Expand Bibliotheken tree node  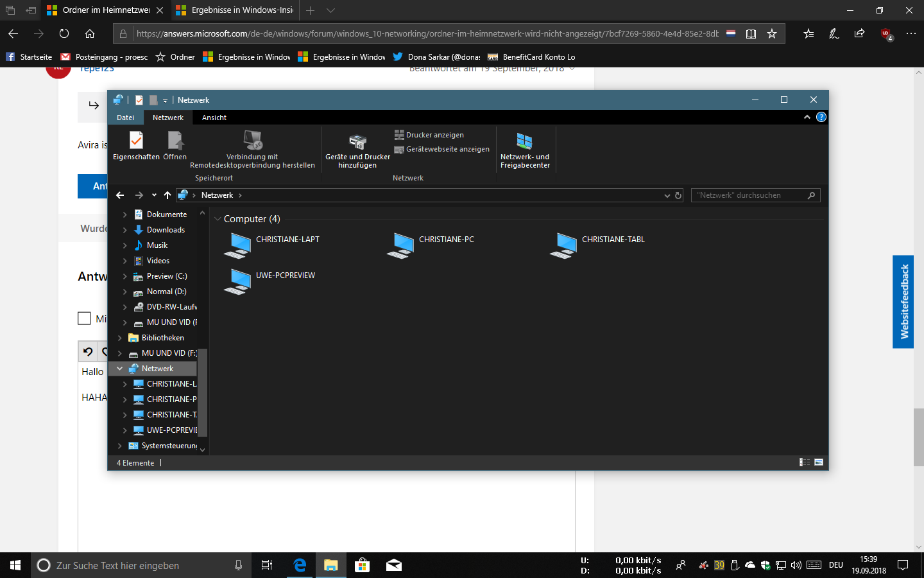point(119,338)
